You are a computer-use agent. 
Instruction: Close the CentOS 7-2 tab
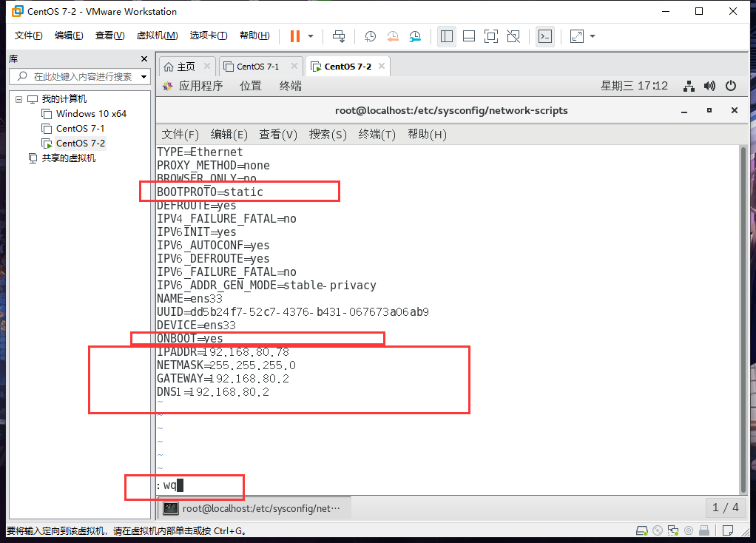pyautogui.click(x=382, y=66)
